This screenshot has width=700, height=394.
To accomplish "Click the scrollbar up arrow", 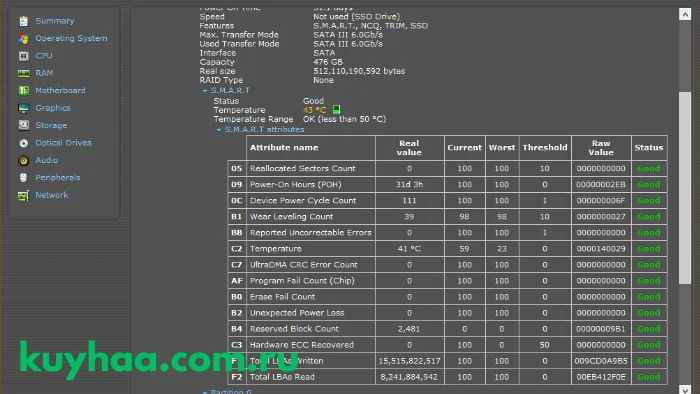I will 685,14.
